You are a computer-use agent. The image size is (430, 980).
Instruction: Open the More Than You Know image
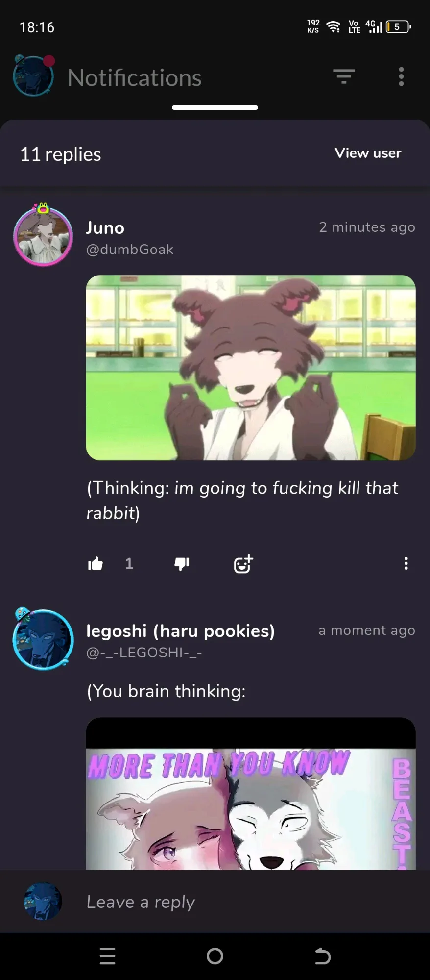coord(251,794)
